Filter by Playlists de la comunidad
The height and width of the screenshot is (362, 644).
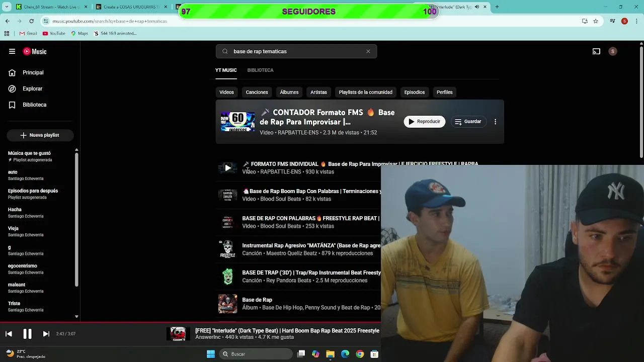tap(365, 92)
